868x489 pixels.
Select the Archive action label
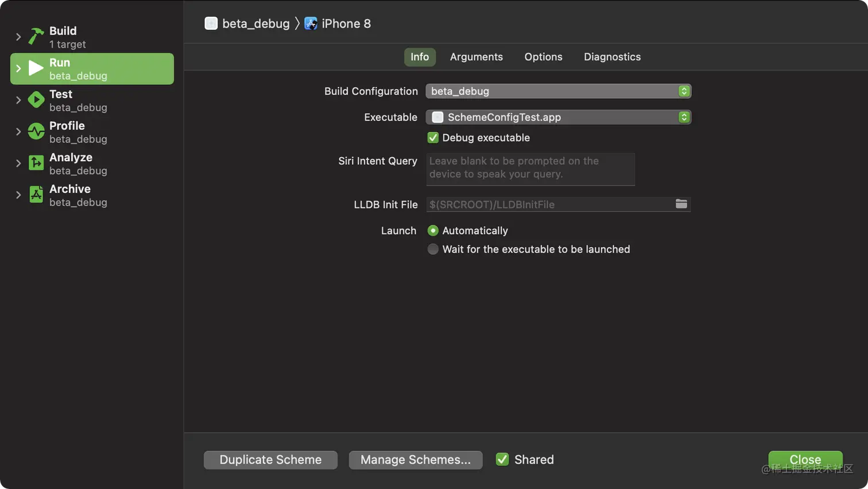[x=70, y=189]
